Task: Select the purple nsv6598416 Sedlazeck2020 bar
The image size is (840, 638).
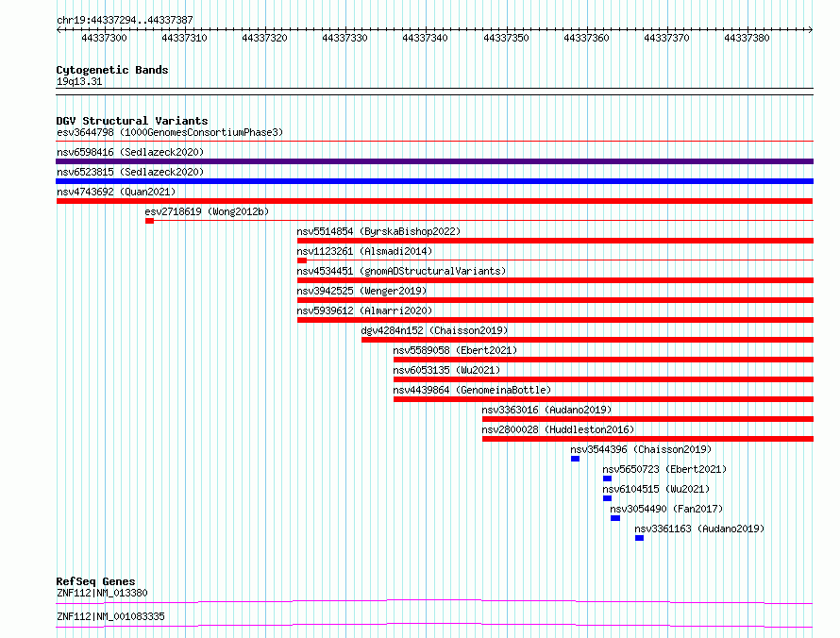Action: (434, 161)
